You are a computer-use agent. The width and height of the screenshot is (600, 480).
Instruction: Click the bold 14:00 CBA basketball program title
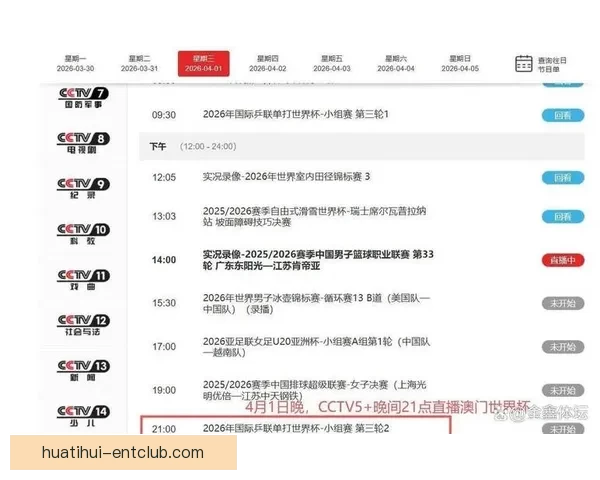point(318,260)
